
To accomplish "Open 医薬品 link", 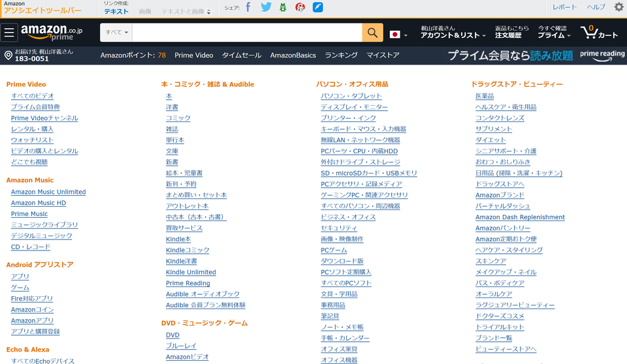I will click(485, 96).
